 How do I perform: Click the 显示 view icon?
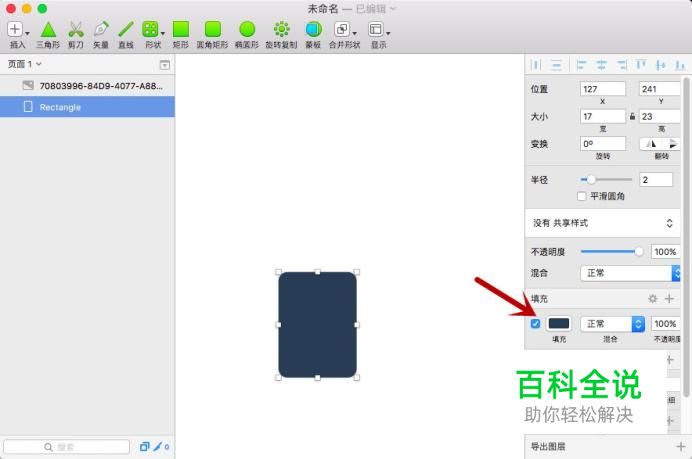tap(375, 30)
